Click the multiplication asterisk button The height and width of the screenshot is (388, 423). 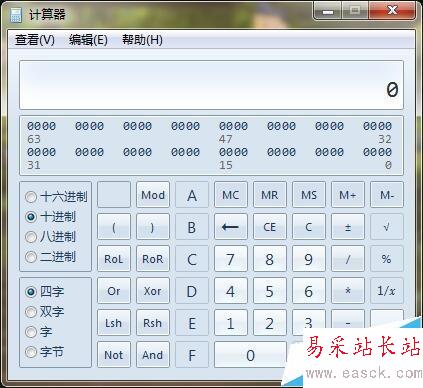pos(348,291)
